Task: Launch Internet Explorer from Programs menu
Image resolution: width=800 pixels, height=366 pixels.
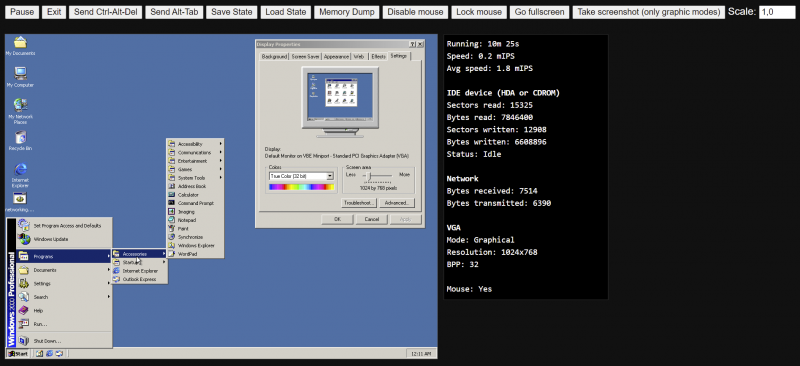Action: (140, 271)
